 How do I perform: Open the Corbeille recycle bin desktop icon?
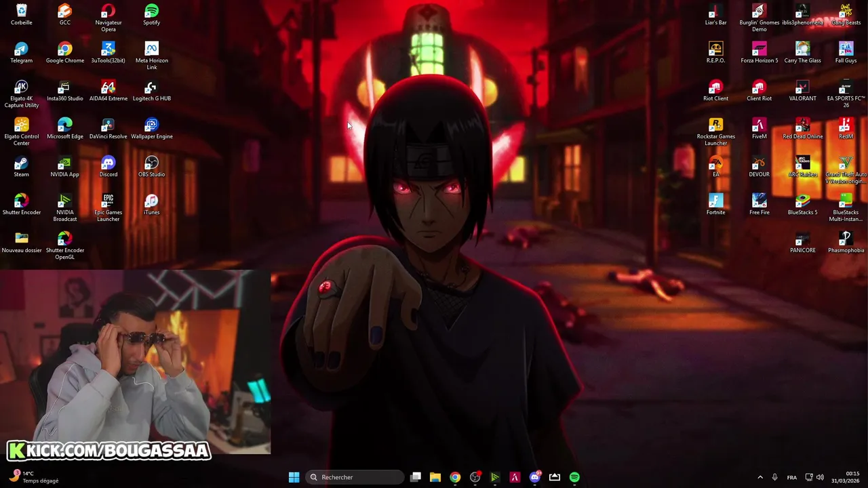click(22, 15)
